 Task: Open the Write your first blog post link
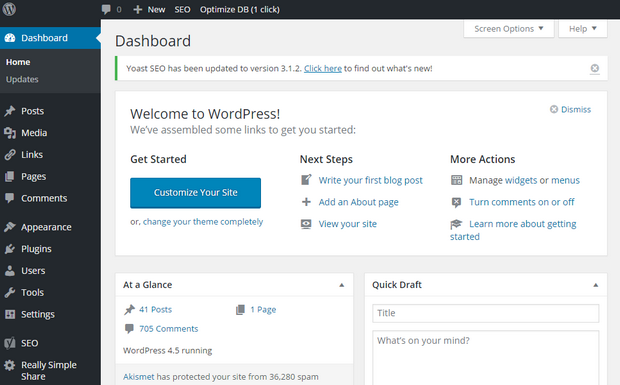[x=370, y=180]
